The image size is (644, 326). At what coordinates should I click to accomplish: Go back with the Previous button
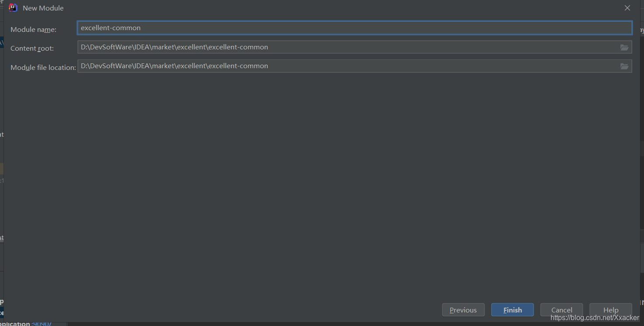(463, 310)
